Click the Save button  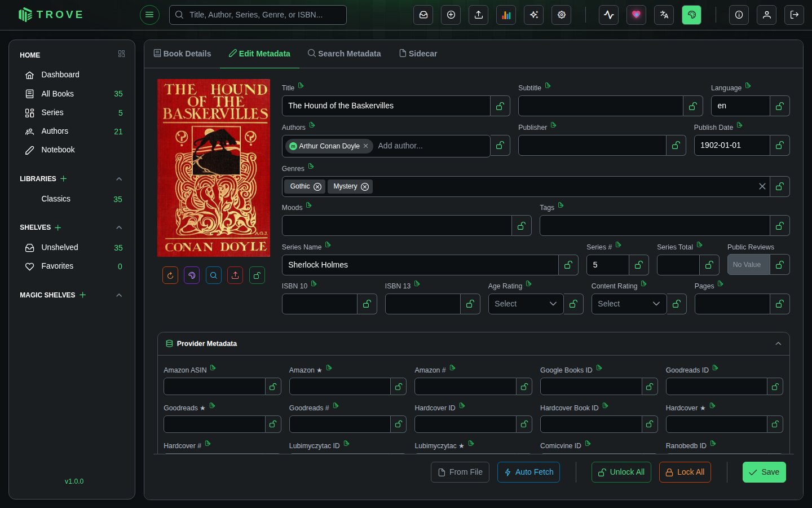point(764,472)
